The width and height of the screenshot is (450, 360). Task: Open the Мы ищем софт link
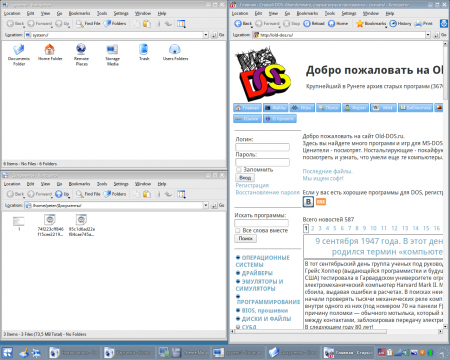pyautogui.click(x=323, y=178)
